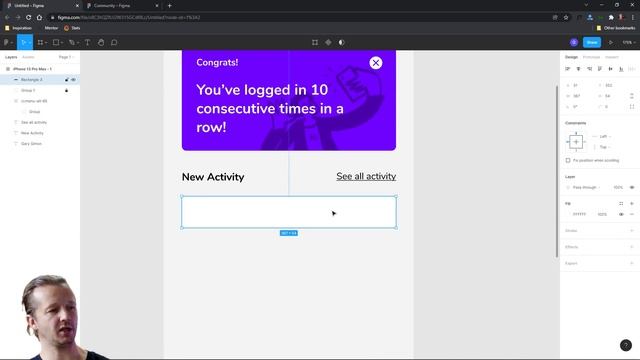Click the X close button on Congrats card
Screen dimensions: 640x360
(x=376, y=63)
